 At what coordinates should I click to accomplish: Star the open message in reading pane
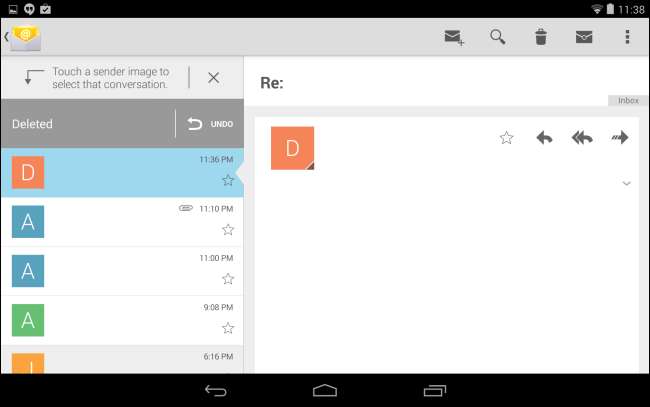click(506, 138)
